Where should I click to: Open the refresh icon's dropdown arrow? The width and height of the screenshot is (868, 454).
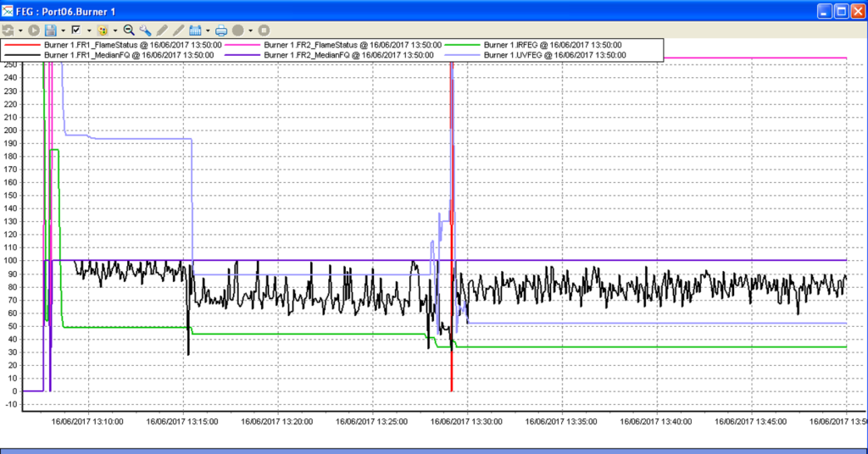tap(20, 30)
